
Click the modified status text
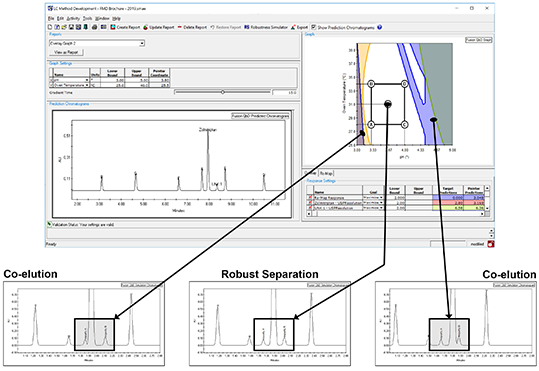point(477,244)
